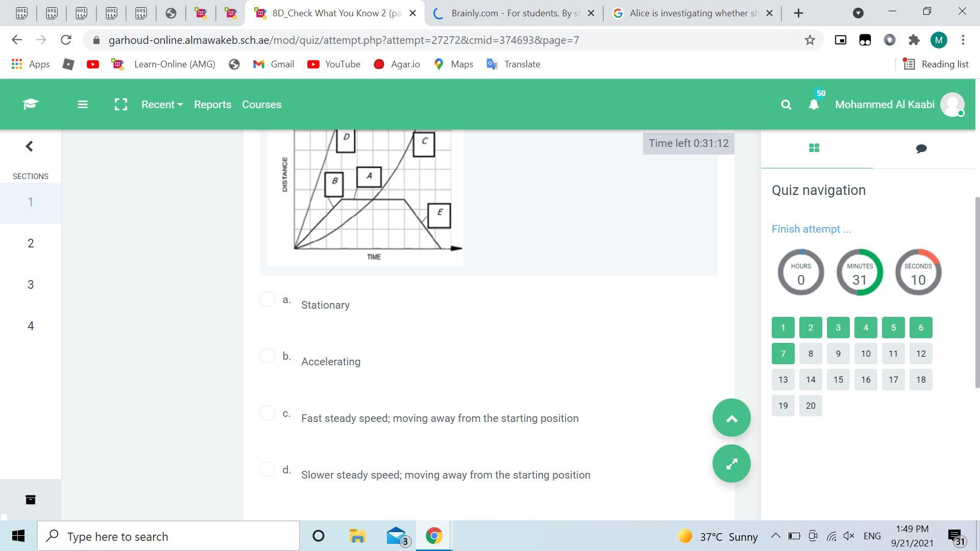The image size is (980, 551).
Task: Click the search magnifier icon
Action: click(x=786, y=105)
